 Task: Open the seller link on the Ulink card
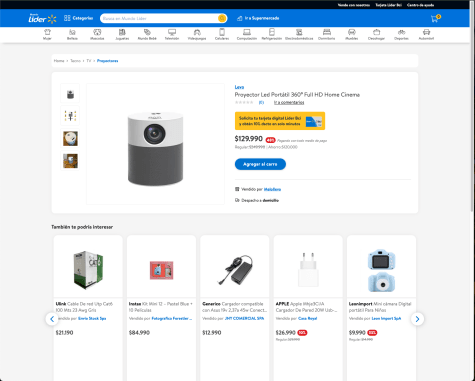[92, 319]
